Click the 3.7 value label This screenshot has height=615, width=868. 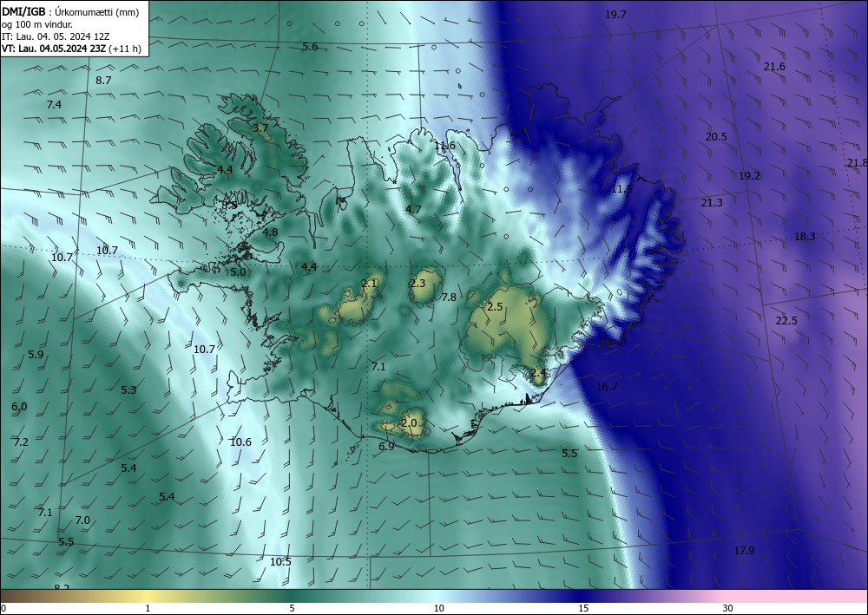pos(260,128)
